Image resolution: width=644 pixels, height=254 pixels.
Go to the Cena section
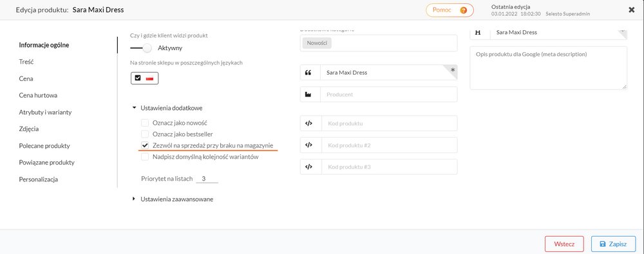[x=26, y=78]
